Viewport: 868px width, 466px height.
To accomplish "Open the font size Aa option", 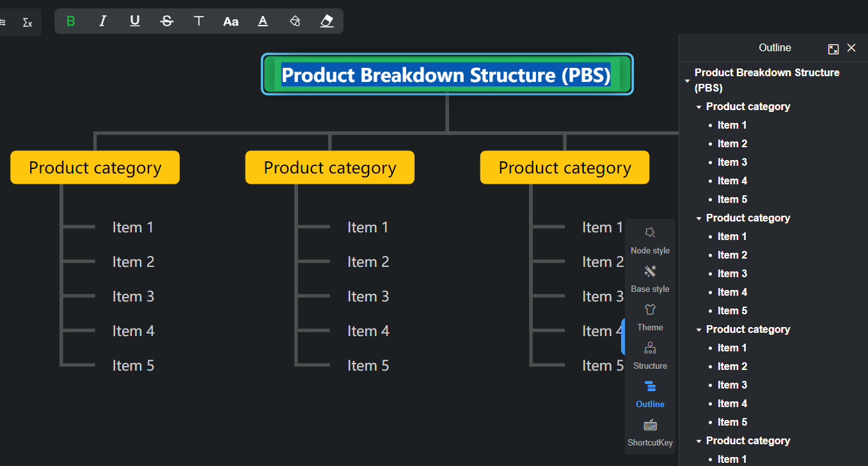I will point(230,21).
